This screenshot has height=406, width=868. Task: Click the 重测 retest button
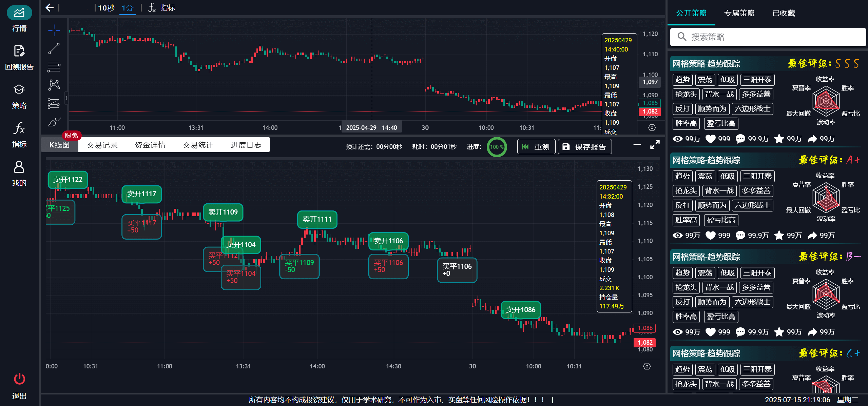point(536,147)
